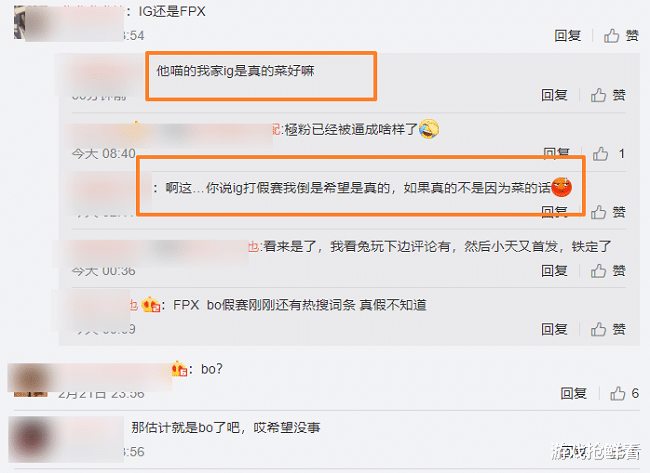Screen dimensions: 650x473
Task: Click the '那估计就是bo了吧，哎希望没事' comment text
Action: pos(226,427)
